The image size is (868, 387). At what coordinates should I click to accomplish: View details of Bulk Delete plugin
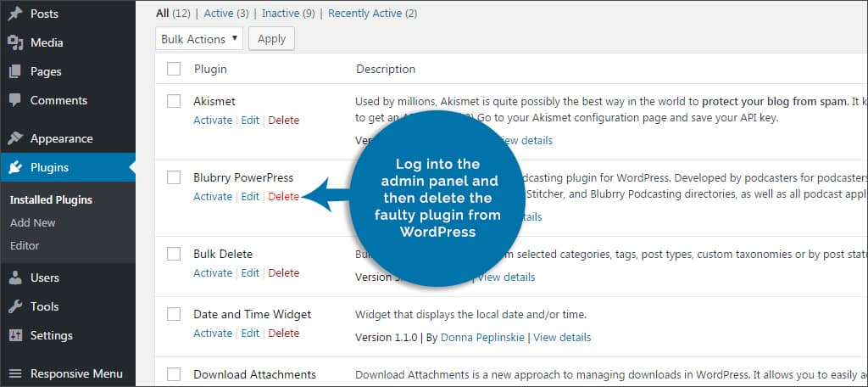[x=507, y=278]
